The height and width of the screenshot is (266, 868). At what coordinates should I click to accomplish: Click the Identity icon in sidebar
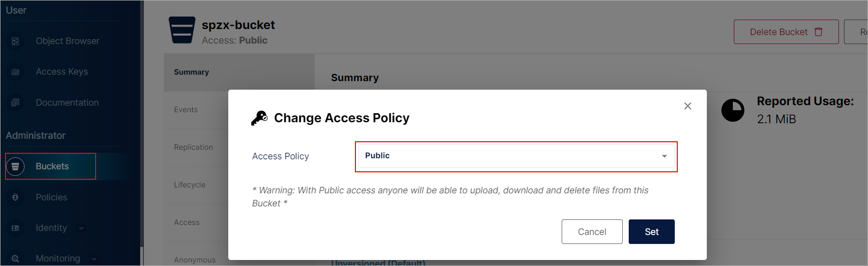(x=15, y=228)
